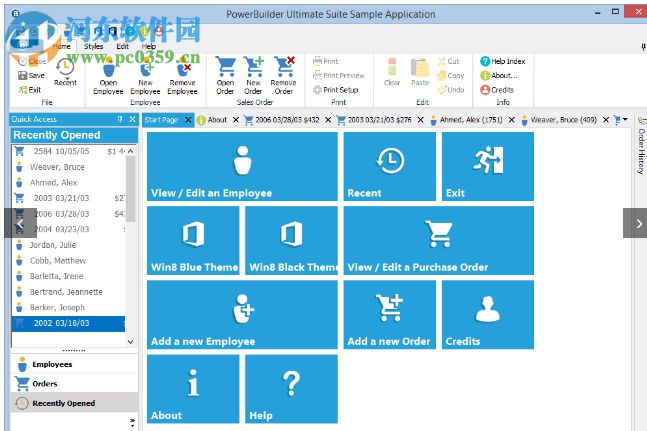647x431 pixels.
Task: Click the Credits tile on Start Page
Action: 488,315
